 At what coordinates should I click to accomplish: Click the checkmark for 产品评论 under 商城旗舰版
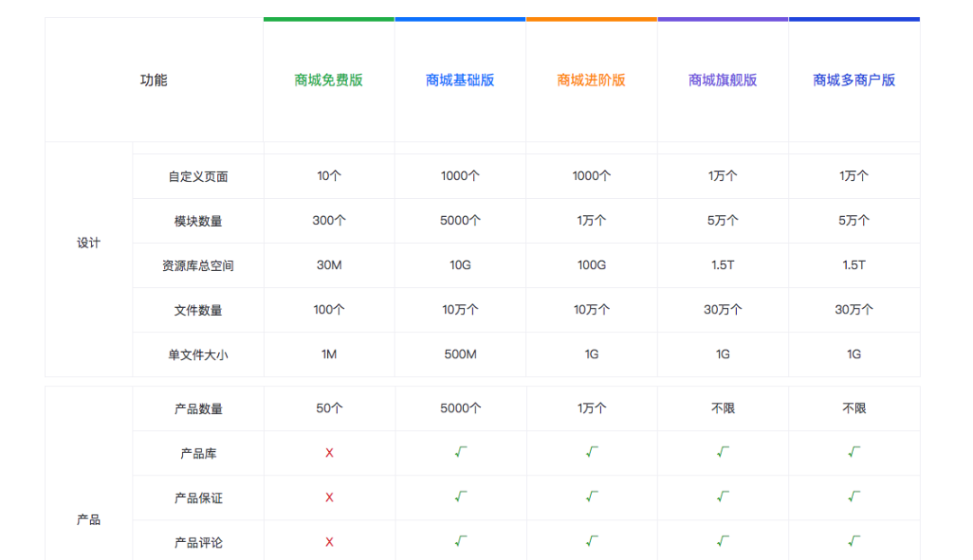tap(723, 542)
